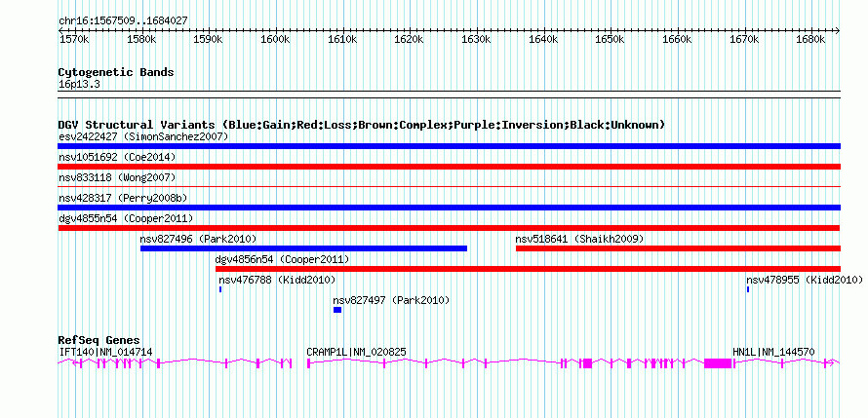This screenshot has height=418, width=868.
Task: Click the DGV Structural Variants track heading
Action: coord(362,125)
